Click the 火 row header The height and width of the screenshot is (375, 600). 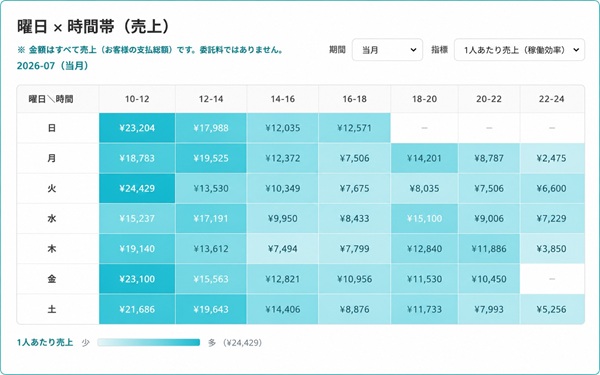58,188
